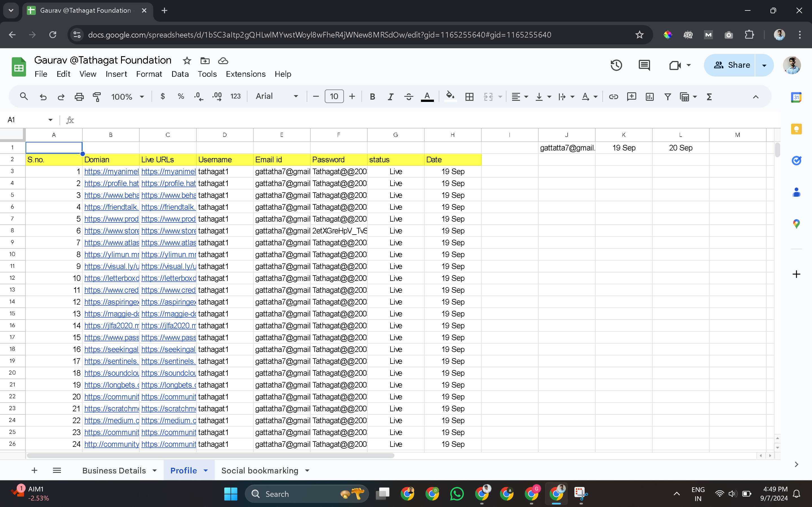Viewport: 812px width, 507px height.
Task: Toggle bold formatting
Action: [372, 97]
